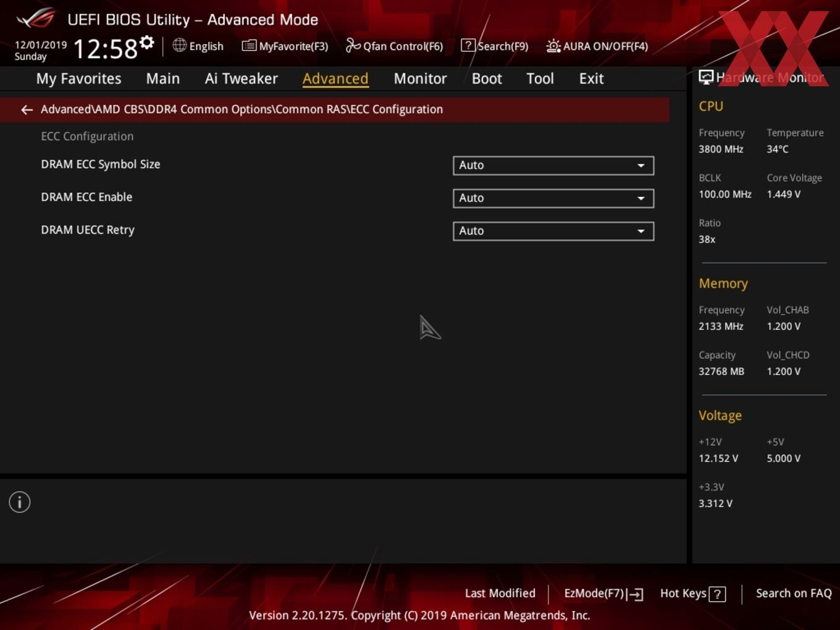Show Hot Keys help

(x=683, y=594)
